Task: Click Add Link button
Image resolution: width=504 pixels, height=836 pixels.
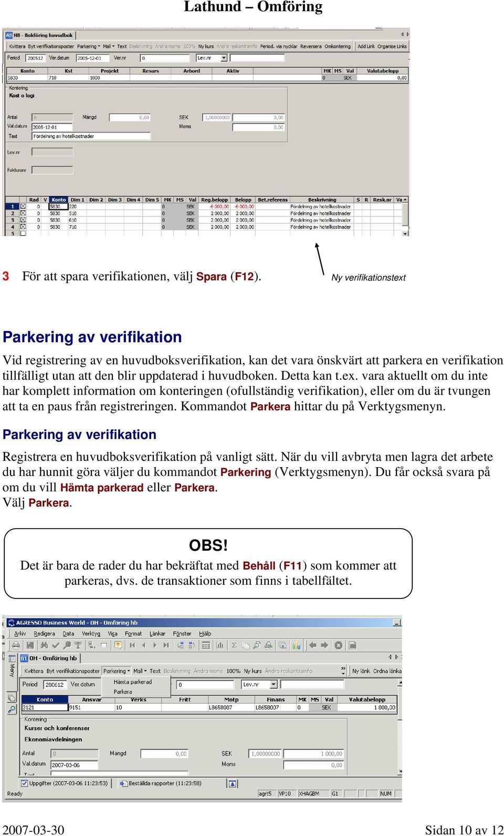Action: click(x=366, y=46)
